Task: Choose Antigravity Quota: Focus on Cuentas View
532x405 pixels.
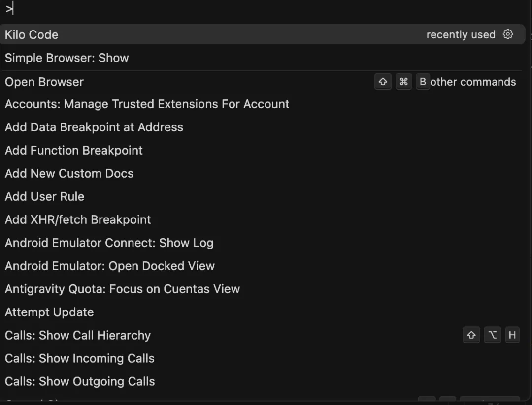Action: (122, 289)
